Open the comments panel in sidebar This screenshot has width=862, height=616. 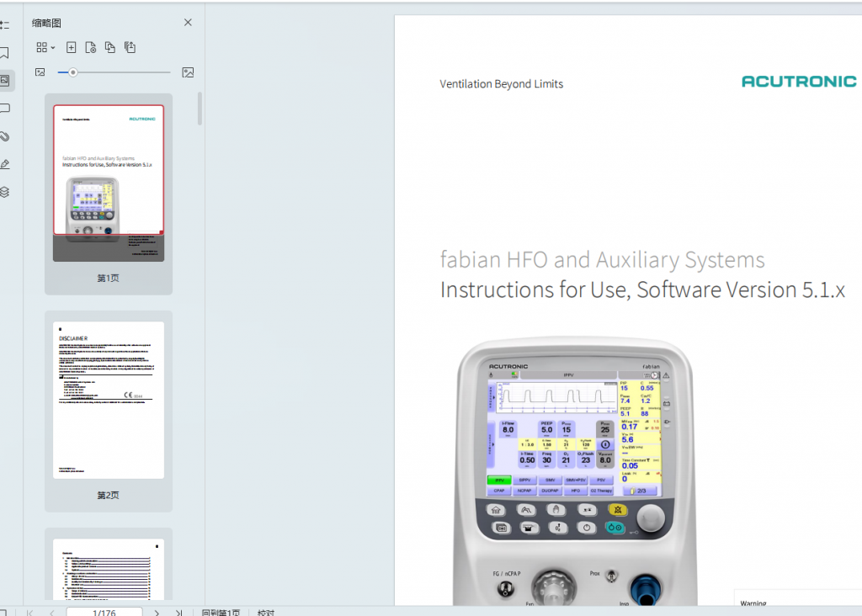[x=5, y=109]
